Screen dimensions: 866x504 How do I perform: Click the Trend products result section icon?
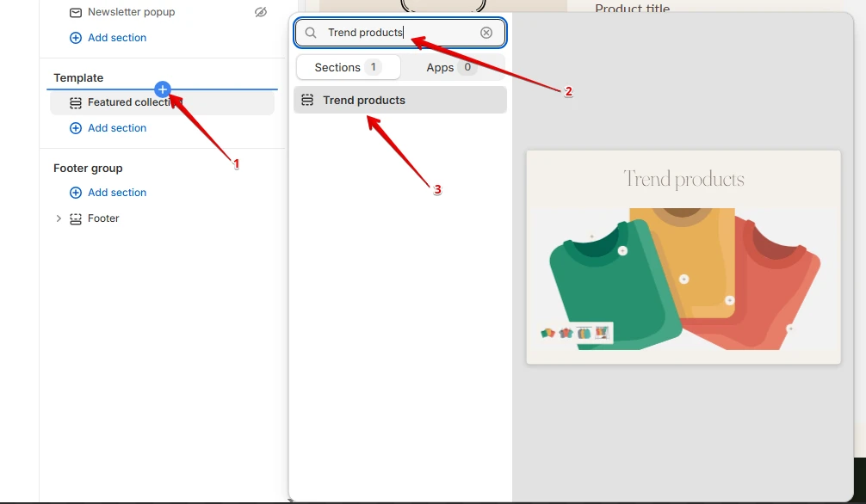(307, 100)
